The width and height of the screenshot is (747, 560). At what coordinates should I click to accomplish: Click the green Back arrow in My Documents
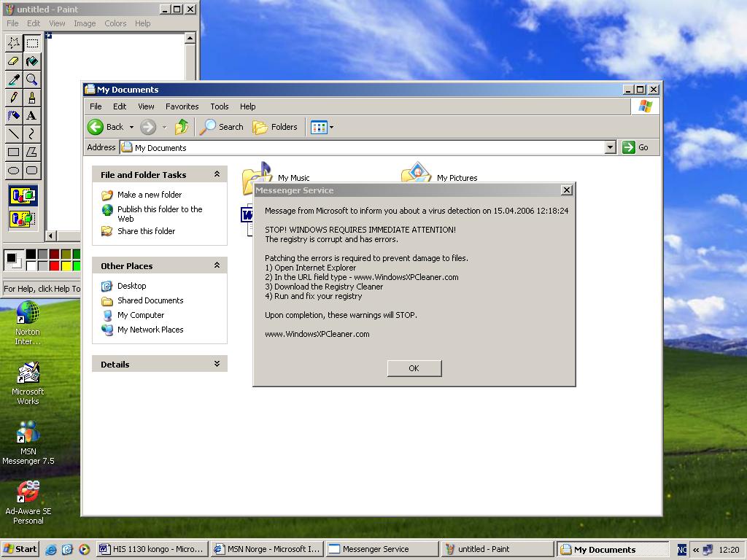tap(96, 127)
